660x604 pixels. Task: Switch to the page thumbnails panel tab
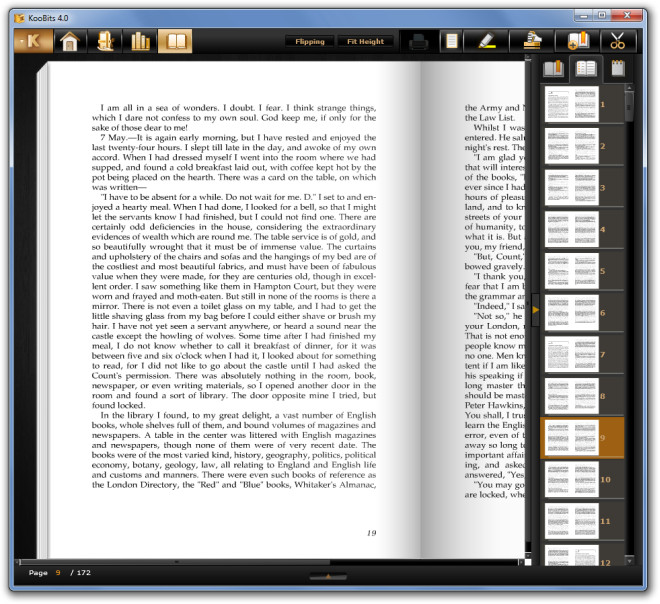click(586, 68)
